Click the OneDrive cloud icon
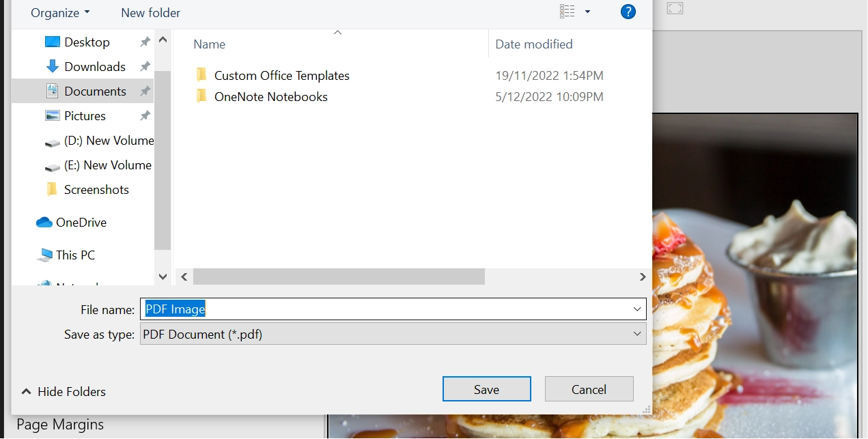 coord(44,222)
